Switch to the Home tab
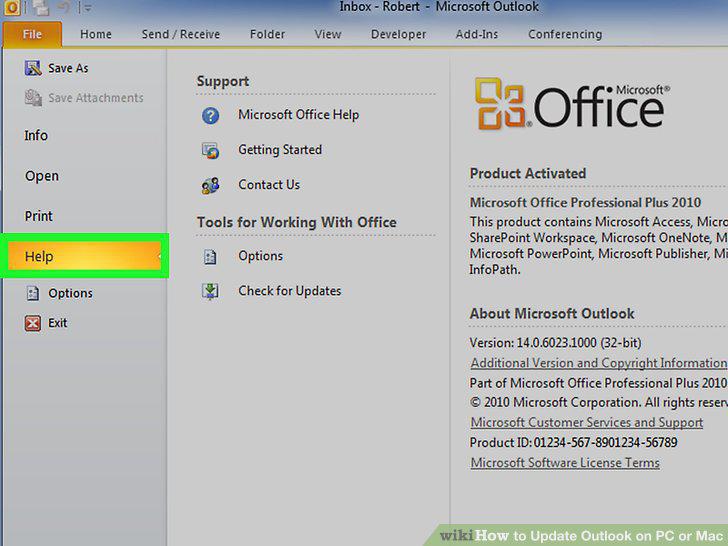Screen dimensions: 728x546 click(96, 34)
